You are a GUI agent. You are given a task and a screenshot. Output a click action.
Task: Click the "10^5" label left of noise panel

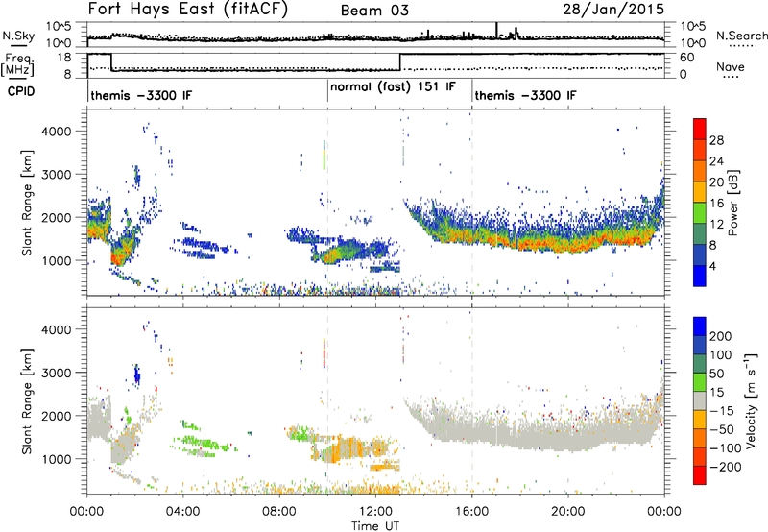(59, 27)
